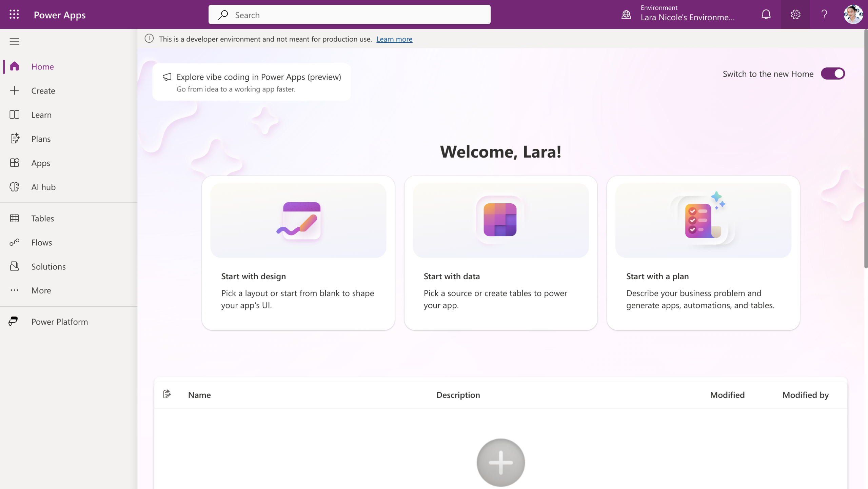The width and height of the screenshot is (868, 489).
Task: Click the Solutions sidebar icon
Action: click(x=14, y=266)
